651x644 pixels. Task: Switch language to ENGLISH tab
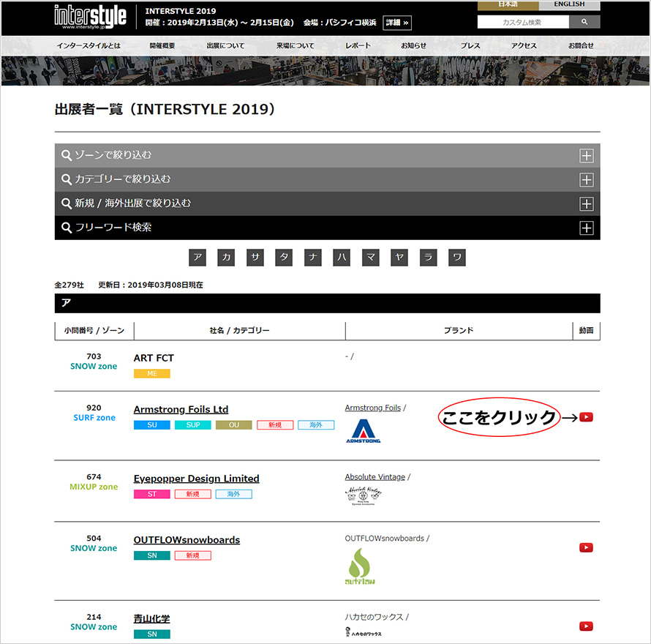(x=569, y=5)
